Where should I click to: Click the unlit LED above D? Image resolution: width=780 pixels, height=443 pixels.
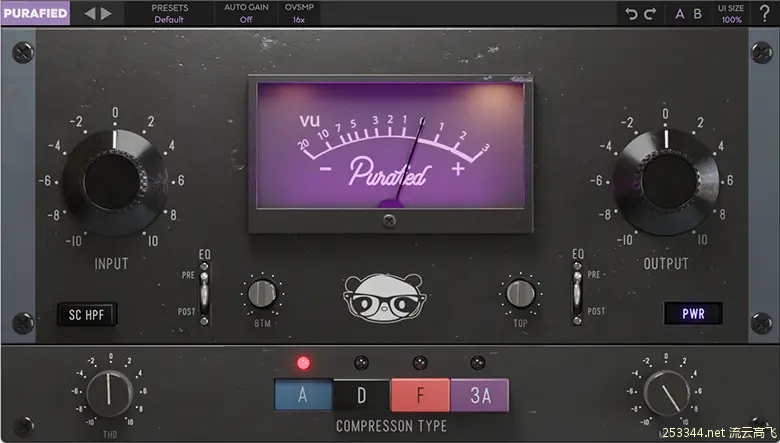point(362,363)
